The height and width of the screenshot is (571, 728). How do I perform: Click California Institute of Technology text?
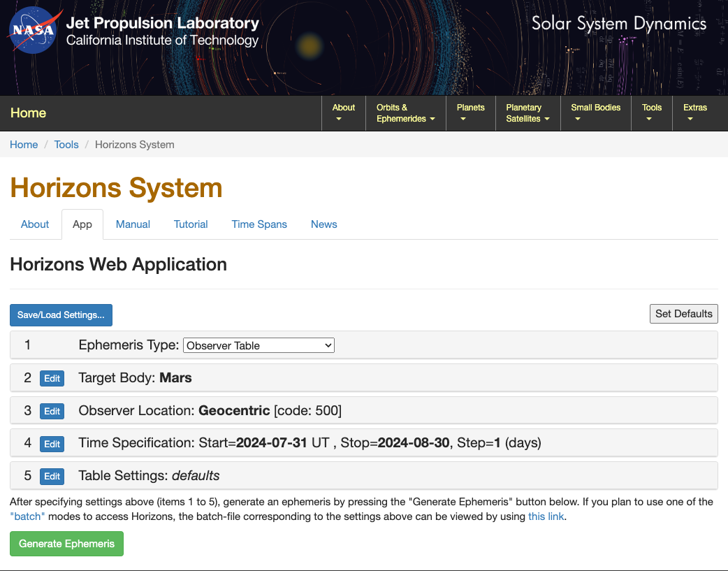click(x=163, y=41)
